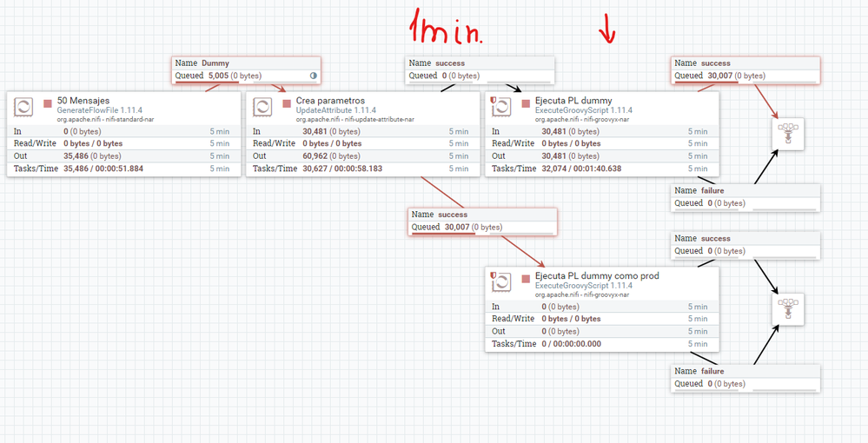This screenshot has width=868, height=443.
Task: Click stopped status square on Crea parametros
Action: pos(287,103)
